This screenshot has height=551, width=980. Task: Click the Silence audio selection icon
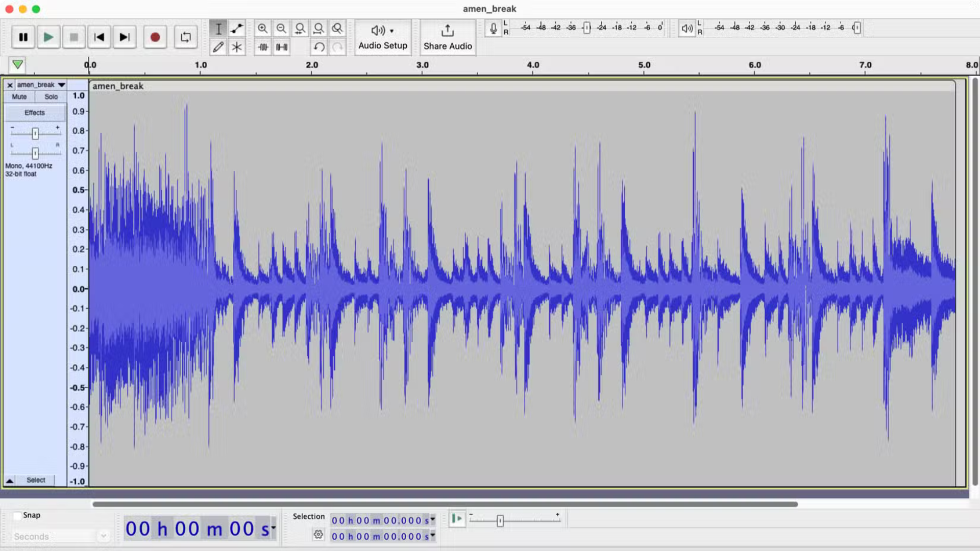(282, 47)
